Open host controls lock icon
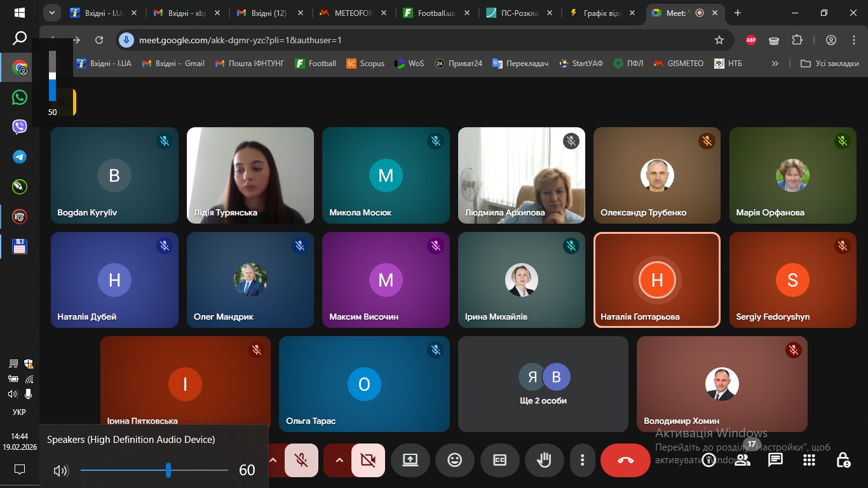 click(x=843, y=460)
